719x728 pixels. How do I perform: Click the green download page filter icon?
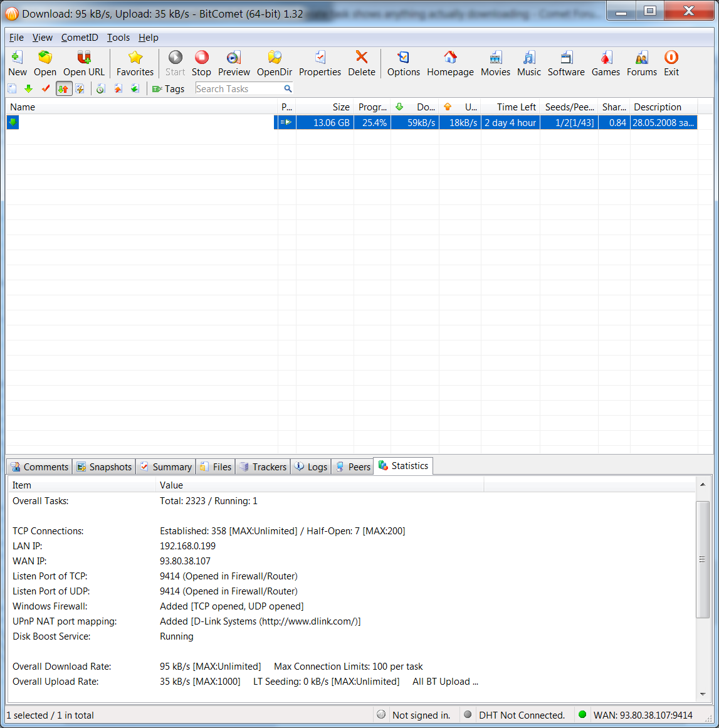pyautogui.click(x=135, y=88)
